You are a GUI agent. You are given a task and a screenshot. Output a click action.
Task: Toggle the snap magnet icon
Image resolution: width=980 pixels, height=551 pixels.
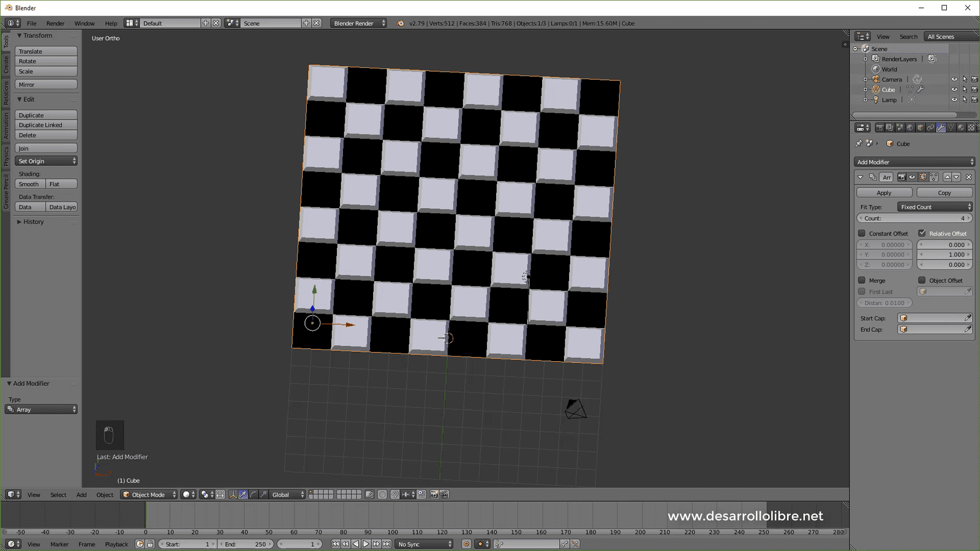pos(394,495)
